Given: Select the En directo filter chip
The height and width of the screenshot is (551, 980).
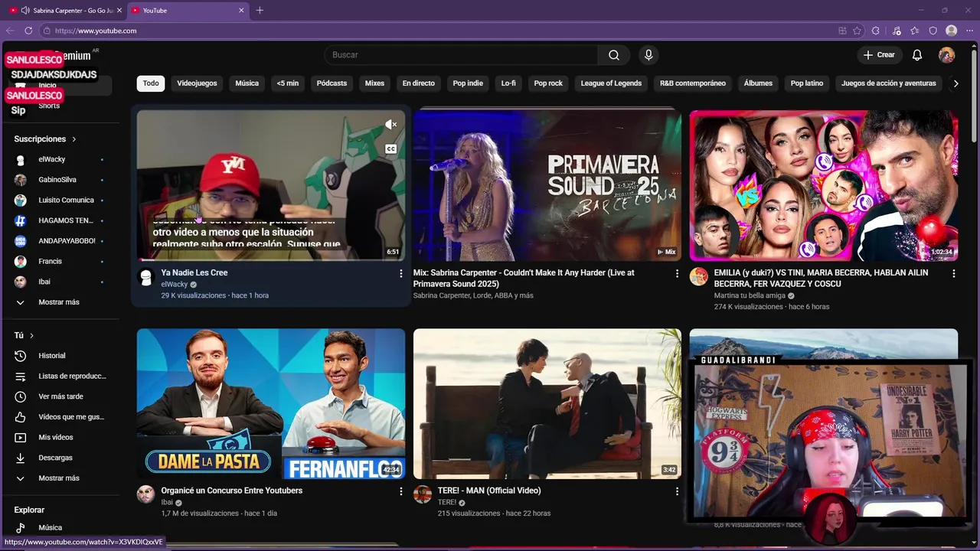Looking at the screenshot, I should pos(418,83).
